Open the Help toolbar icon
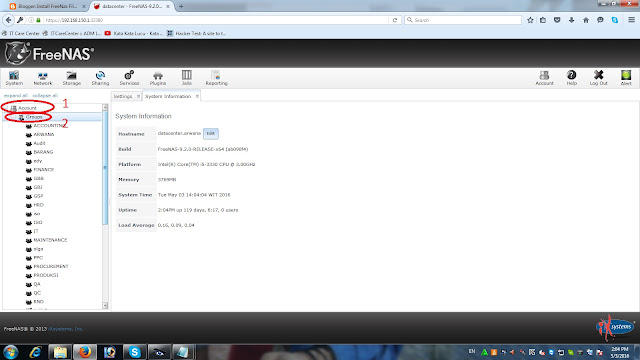This screenshot has width=640, height=360. 571,78
